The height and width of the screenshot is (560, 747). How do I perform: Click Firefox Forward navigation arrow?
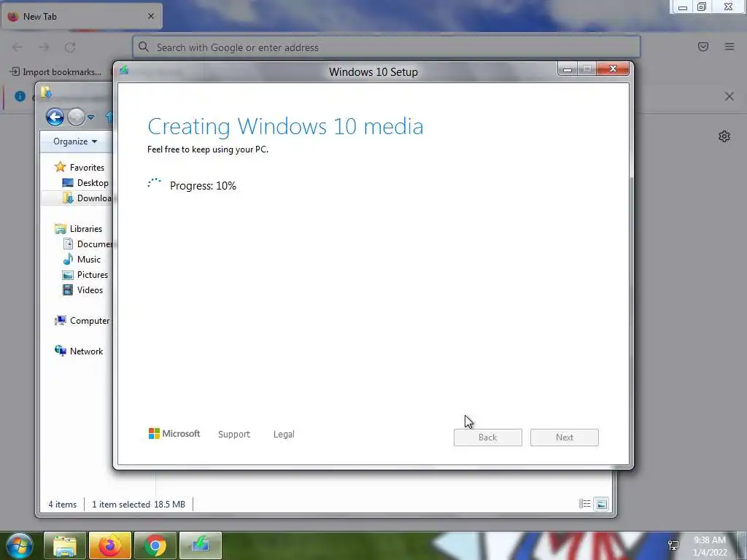coord(44,47)
